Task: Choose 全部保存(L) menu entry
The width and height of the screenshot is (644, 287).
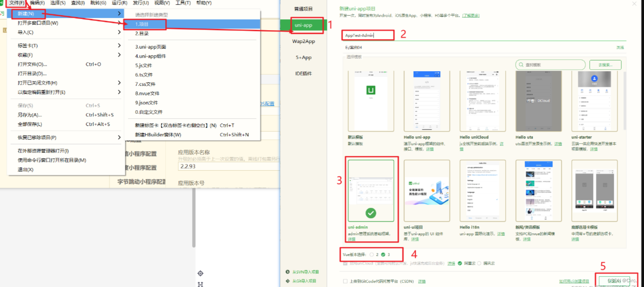Action: tap(67, 124)
